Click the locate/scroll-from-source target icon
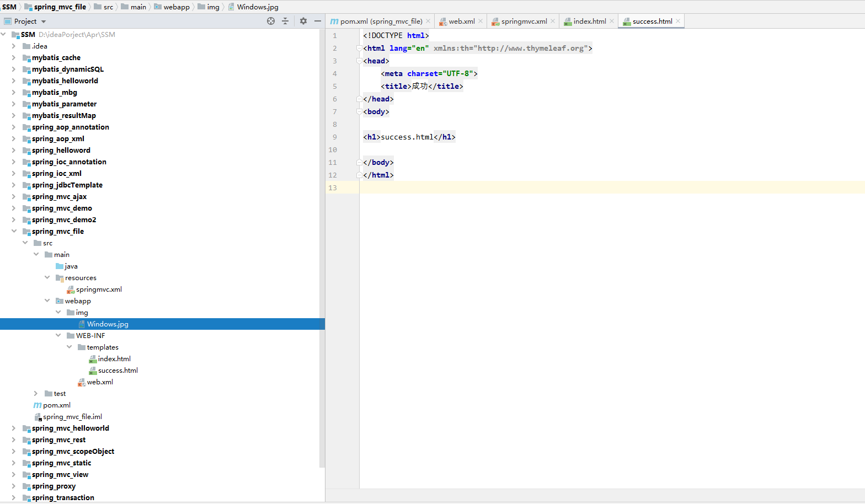The width and height of the screenshot is (865, 504). coord(271,21)
